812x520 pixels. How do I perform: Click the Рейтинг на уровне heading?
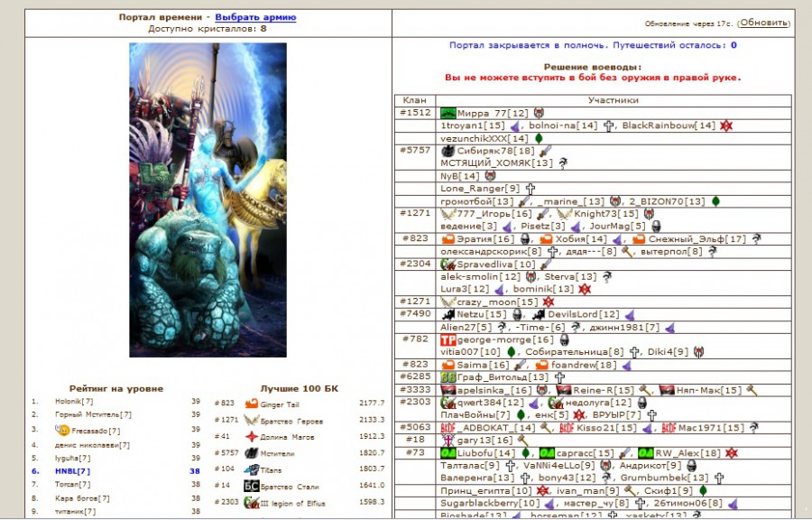pyautogui.click(x=116, y=388)
